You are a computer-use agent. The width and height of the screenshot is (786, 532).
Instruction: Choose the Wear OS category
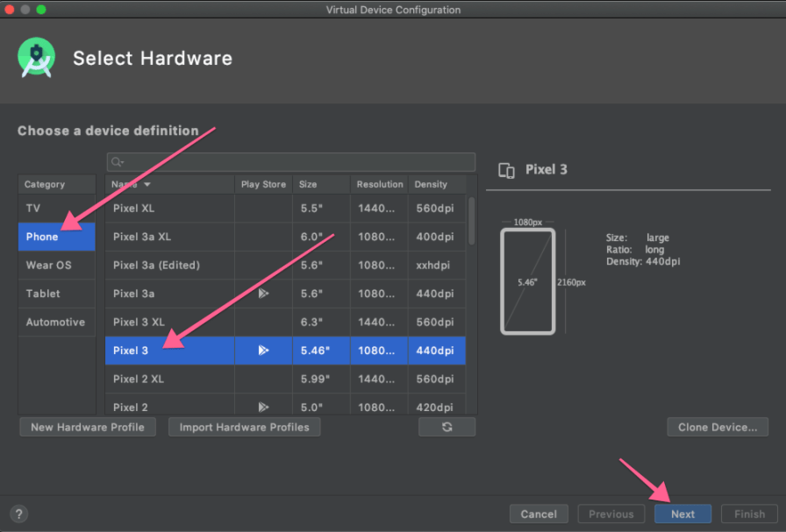(49, 265)
